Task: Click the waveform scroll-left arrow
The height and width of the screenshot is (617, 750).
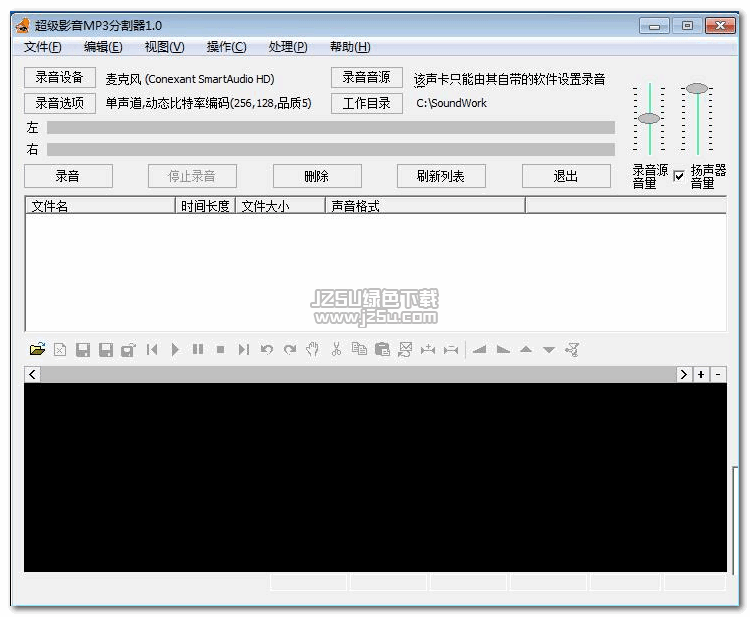Action: (33, 374)
